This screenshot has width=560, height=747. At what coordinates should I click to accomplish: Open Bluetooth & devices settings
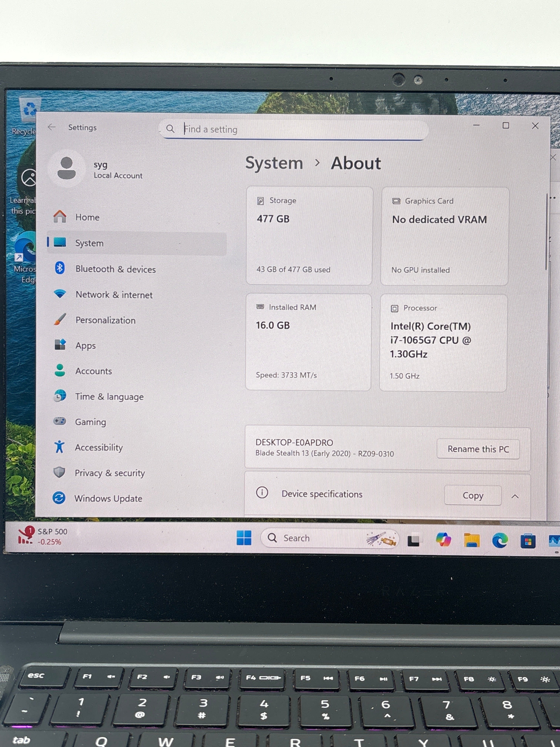pos(136,269)
